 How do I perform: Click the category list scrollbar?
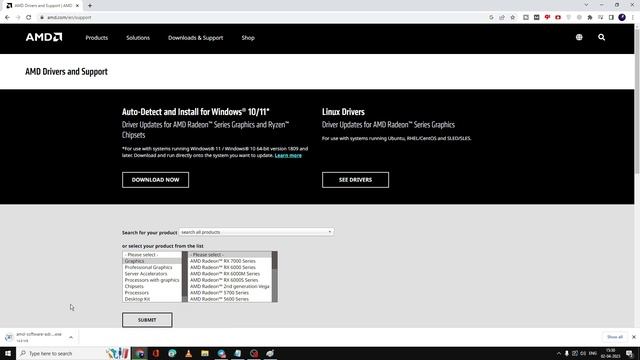pyautogui.click(x=184, y=277)
